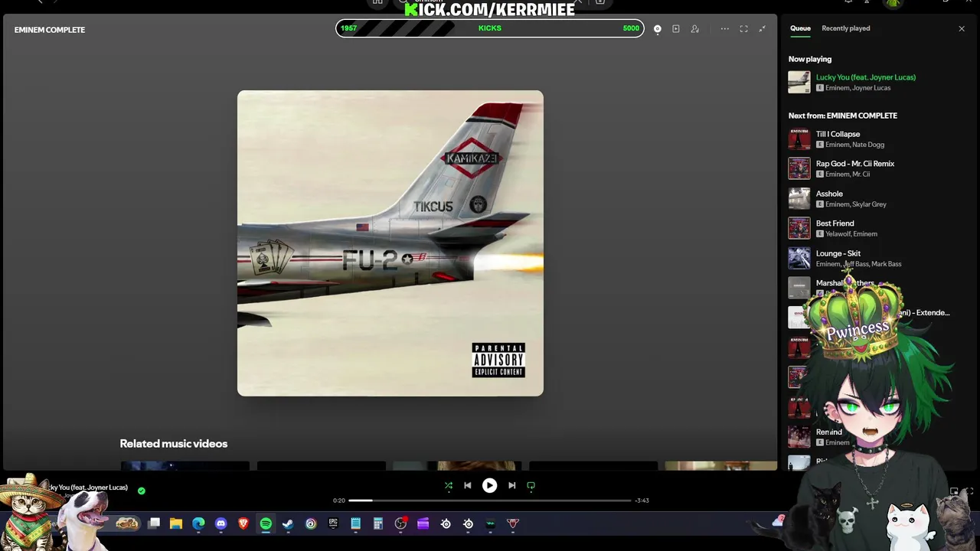Screen dimensions: 980x551
Task: Click the Next from: EMINEM COMPLETE label
Action: 843,116
